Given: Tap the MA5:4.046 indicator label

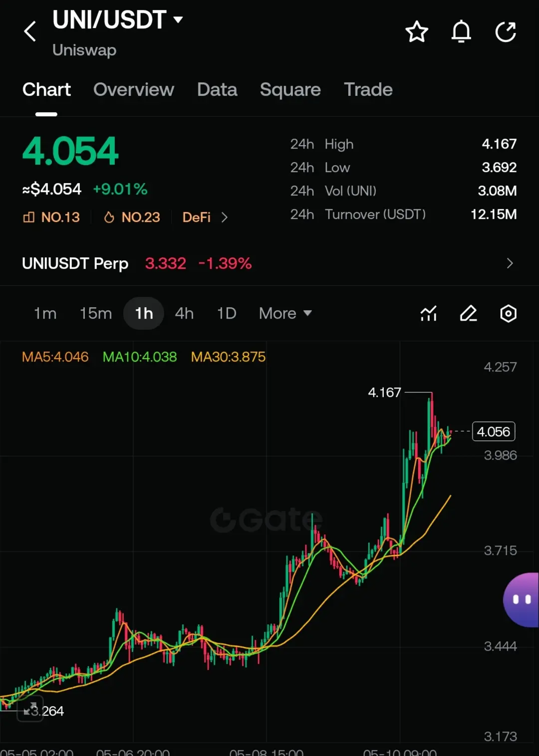Looking at the screenshot, I should tap(55, 357).
